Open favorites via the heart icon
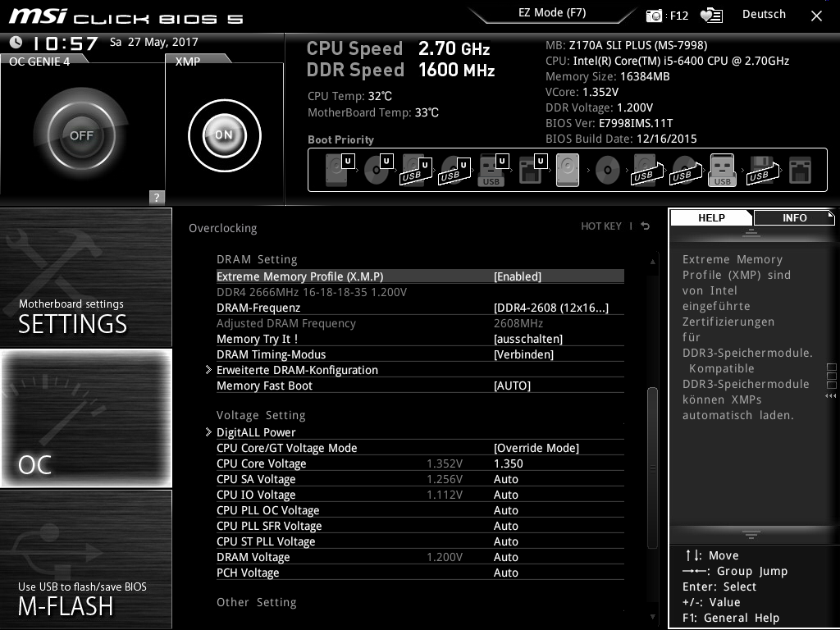The height and width of the screenshot is (630, 840). tap(711, 16)
